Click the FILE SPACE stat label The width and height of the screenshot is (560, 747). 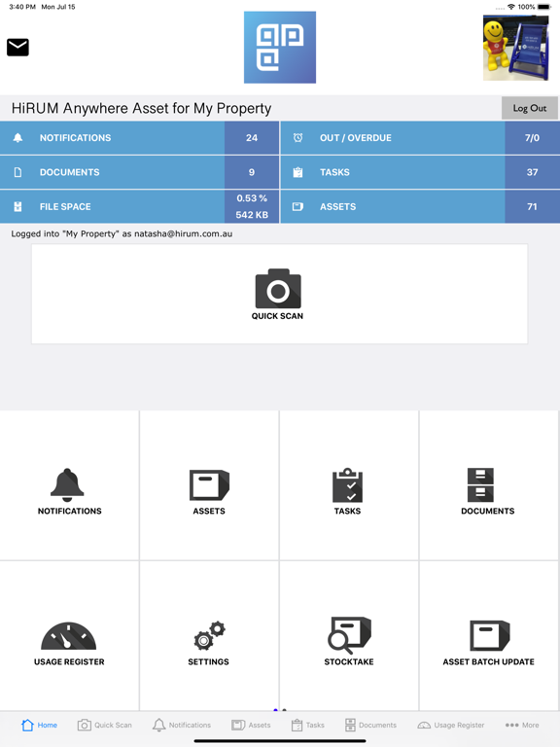point(65,206)
